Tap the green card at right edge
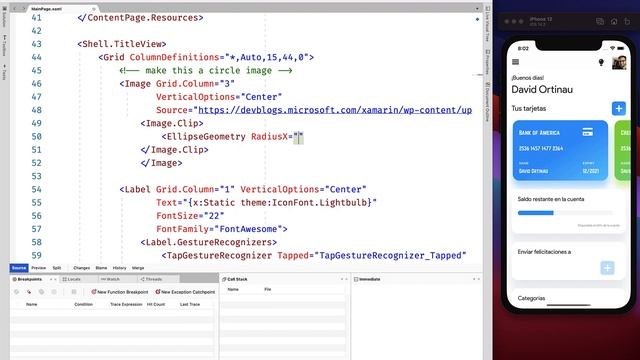This screenshot has height=360, width=640. (623, 150)
